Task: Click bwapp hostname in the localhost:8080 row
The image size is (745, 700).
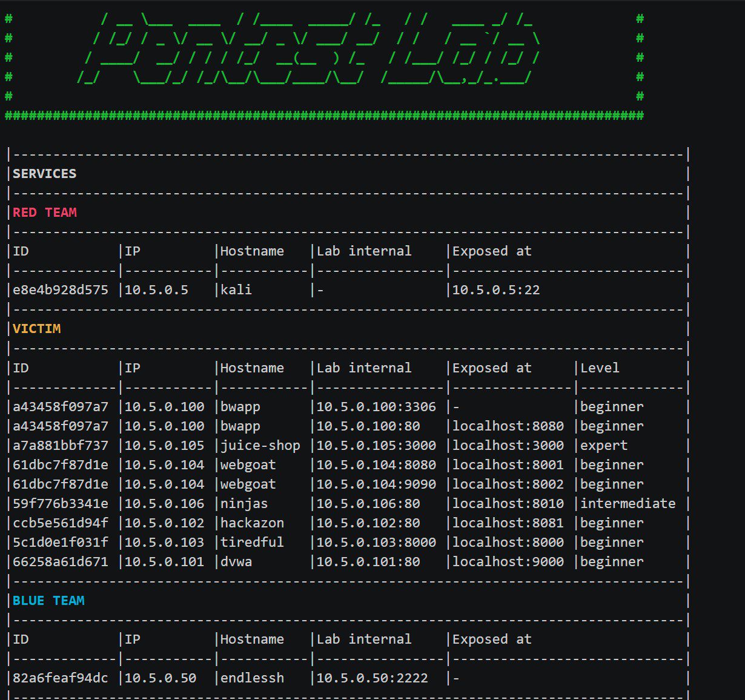Action: [x=240, y=426]
